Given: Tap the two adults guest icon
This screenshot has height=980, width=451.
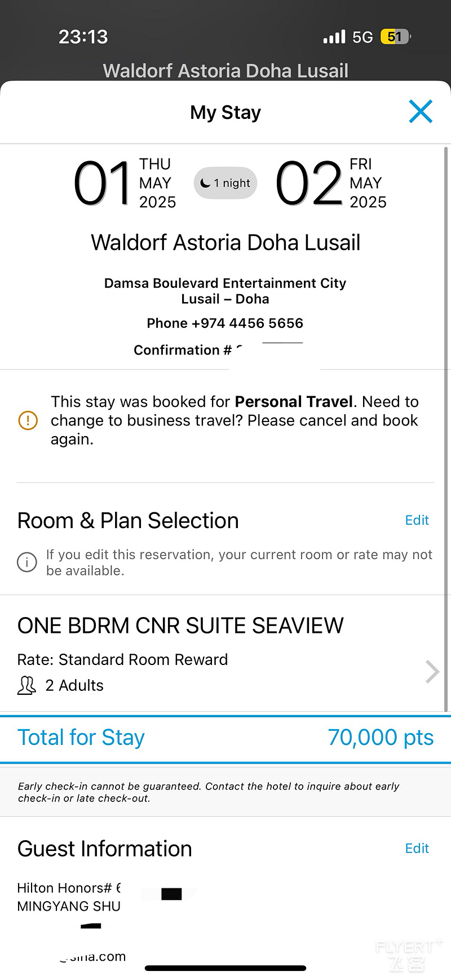Looking at the screenshot, I should click(26, 685).
